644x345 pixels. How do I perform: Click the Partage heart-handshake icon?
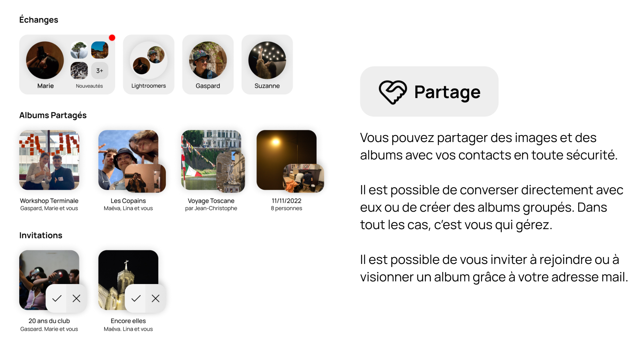tap(393, 92)
